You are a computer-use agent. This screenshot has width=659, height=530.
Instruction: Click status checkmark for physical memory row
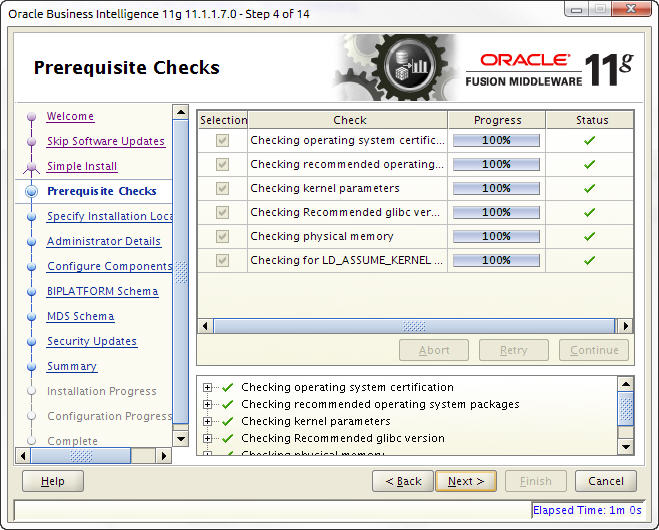coord(590,236)
